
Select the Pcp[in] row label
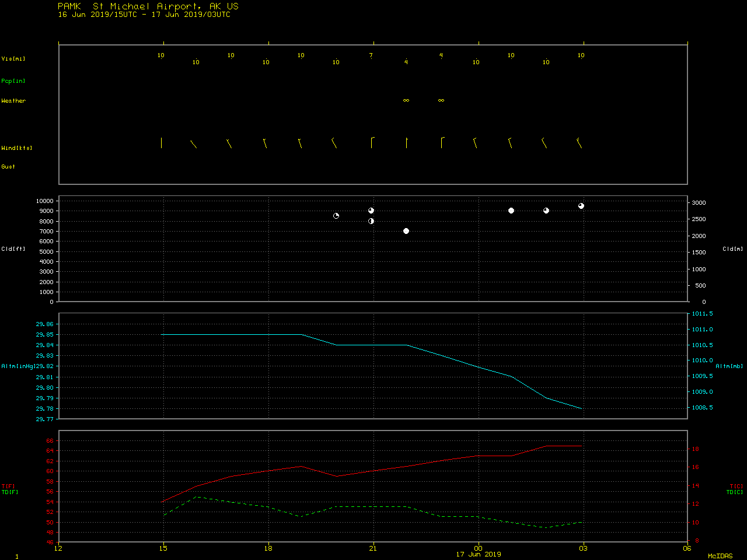[13, 81]
